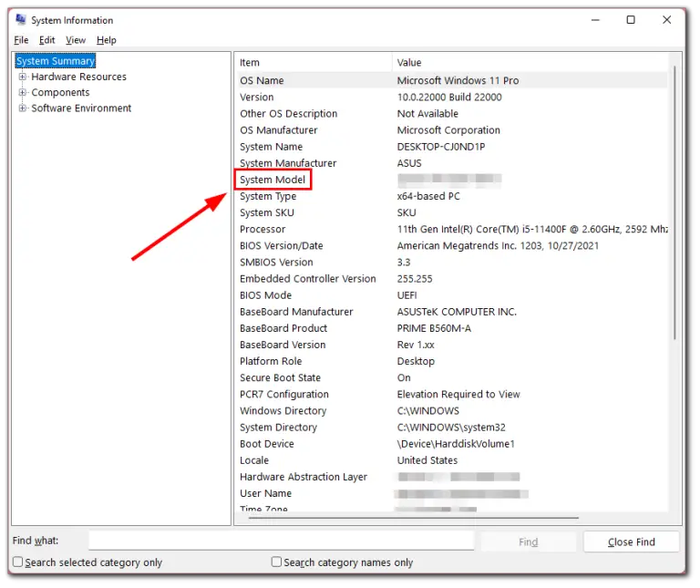
Task: Select the Secure Boot State row
Action: click(x=452, y=377)
